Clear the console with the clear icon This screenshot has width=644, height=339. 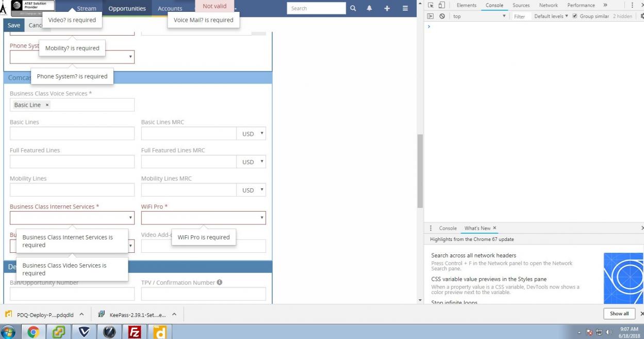[442, 17]
